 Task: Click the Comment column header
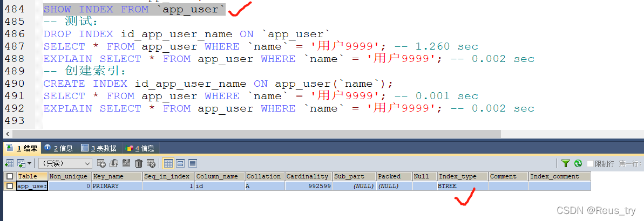click(x=509, y=176)
